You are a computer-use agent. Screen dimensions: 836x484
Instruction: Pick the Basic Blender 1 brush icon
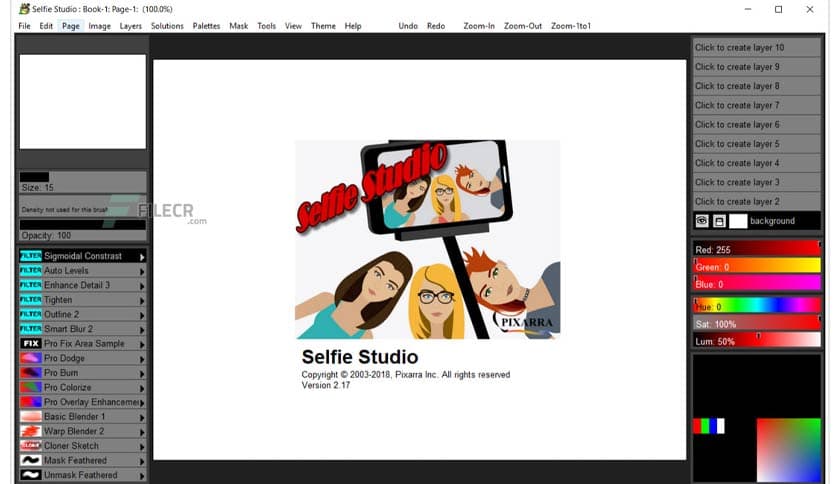[x=30, y=416]
